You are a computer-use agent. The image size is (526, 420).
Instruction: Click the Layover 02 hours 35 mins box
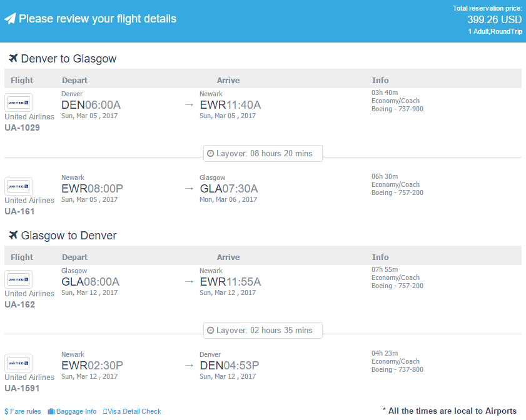pyautogui.click(x=263, y=331)
